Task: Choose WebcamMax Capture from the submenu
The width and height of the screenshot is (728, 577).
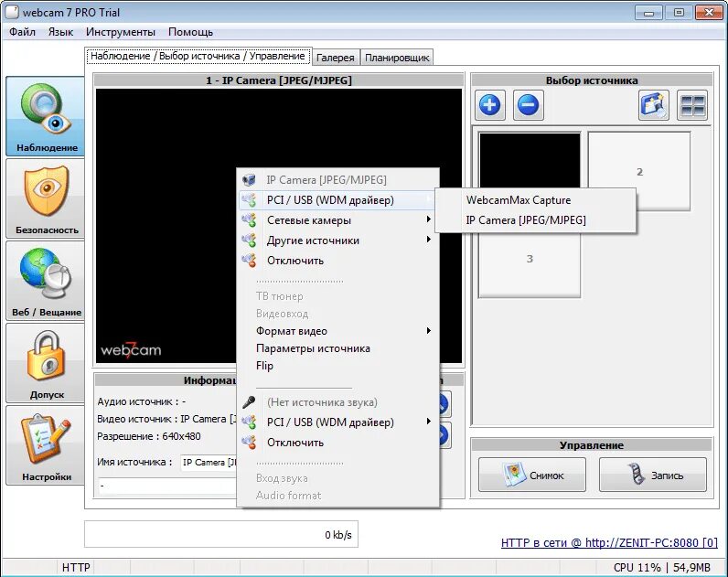Action: pos(535,200)
